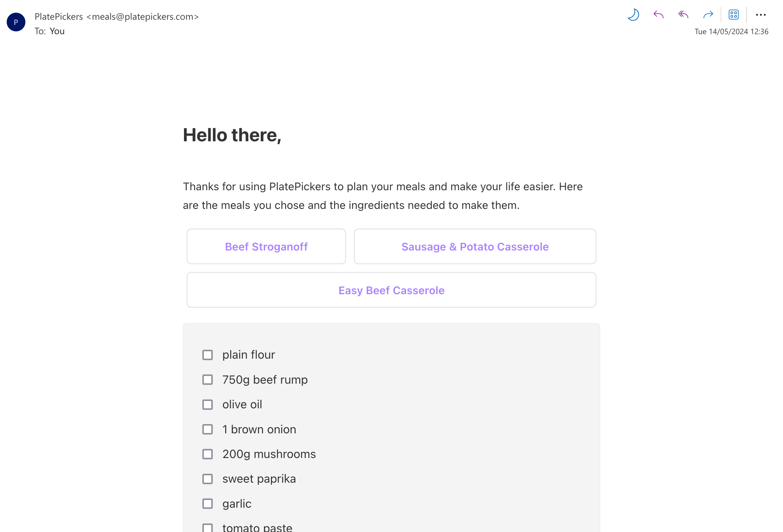The image size is (783, 532).
Task: Check the plain flour checkbox
Action: coord(208,355)
